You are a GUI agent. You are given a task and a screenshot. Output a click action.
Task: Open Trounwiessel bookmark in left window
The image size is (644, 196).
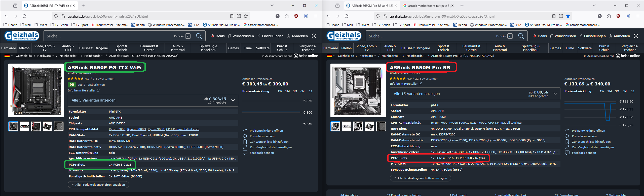click(x=110, y=25)
